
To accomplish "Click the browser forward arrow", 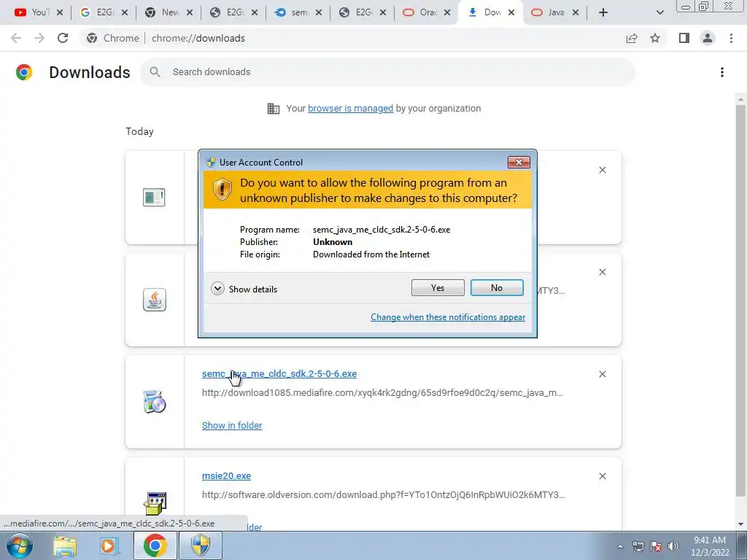I will pos(39,38).
